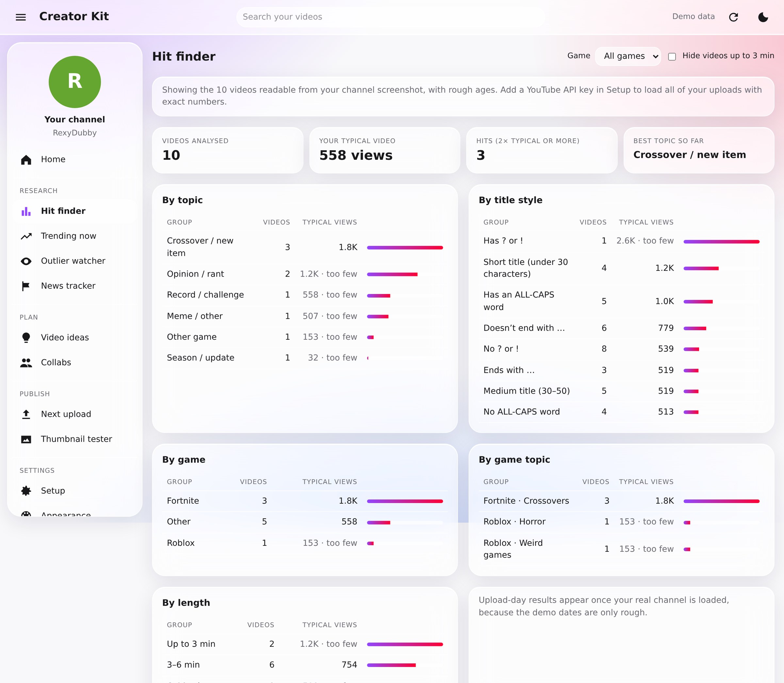Open the All games dropdown
The image size is (784, 683).
628,56
